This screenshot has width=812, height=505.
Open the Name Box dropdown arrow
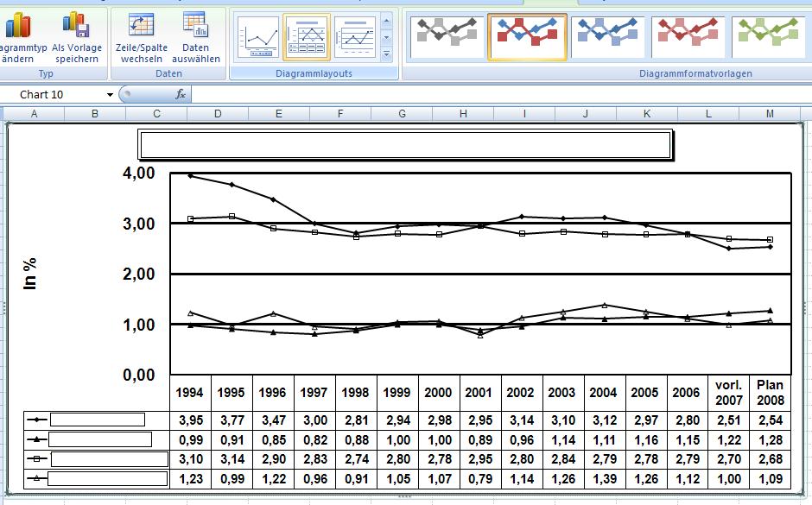tap(110, 95)
